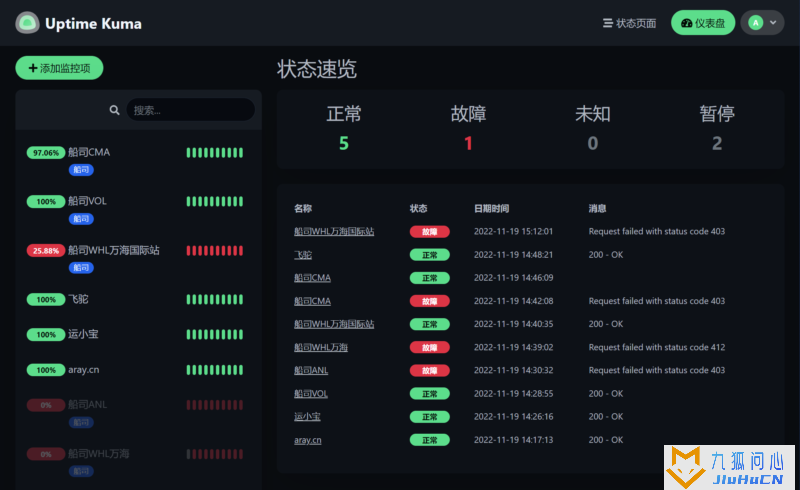
Task: Focus the 搜索 input field
Action: pyautogui.click(x=190, y=110)
